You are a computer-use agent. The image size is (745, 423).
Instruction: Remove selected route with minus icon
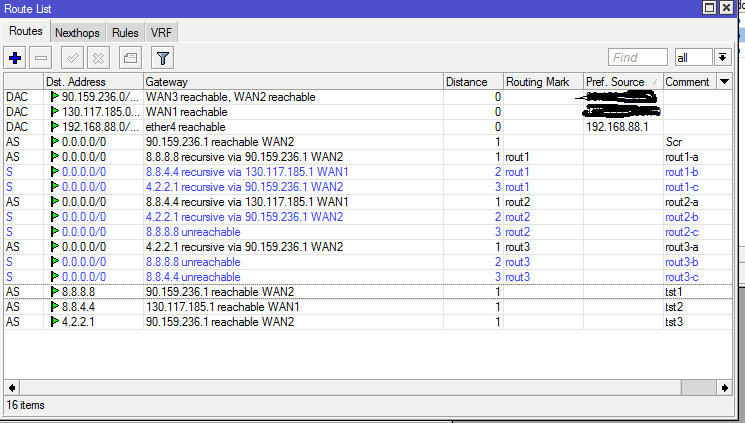pyautogui.click(x=41, y=58)
